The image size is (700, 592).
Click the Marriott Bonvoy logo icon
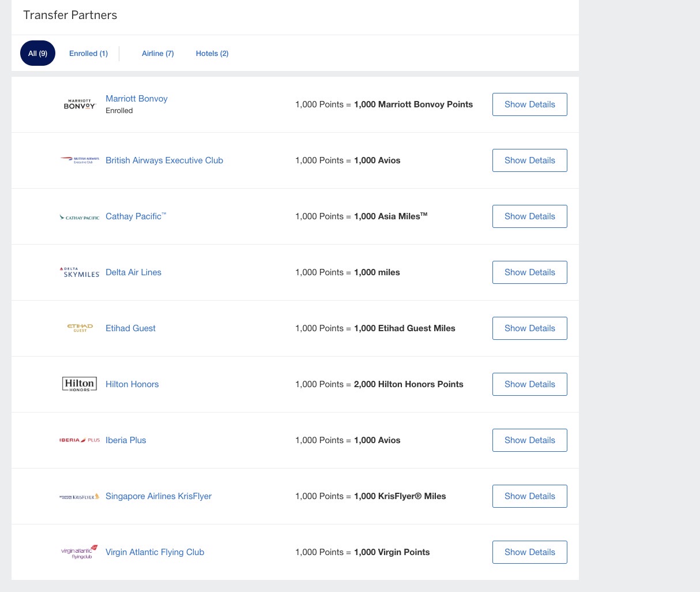(x=80, y=104)
